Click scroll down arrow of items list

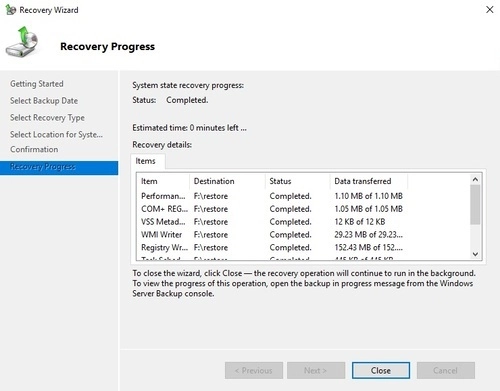[475, 254]
